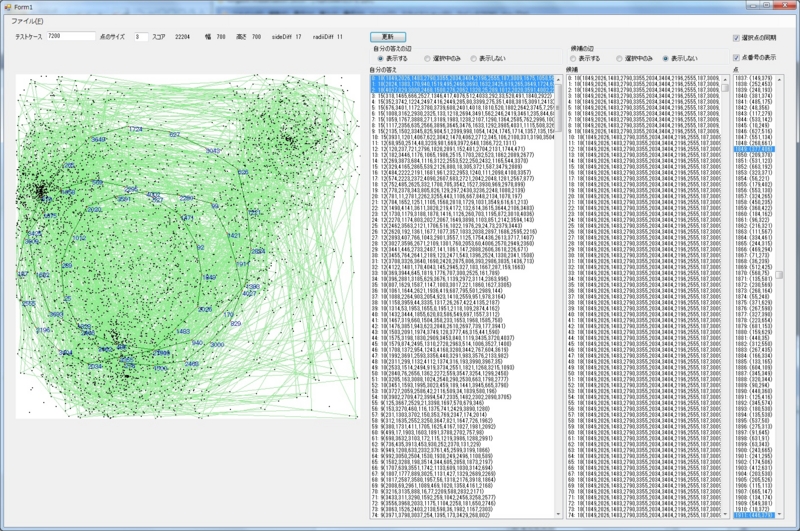800x531 pixels.
Task: Select 選択中のみ under 自分の答えの辺
Action: pyautogui.click(x=442, y=59)
